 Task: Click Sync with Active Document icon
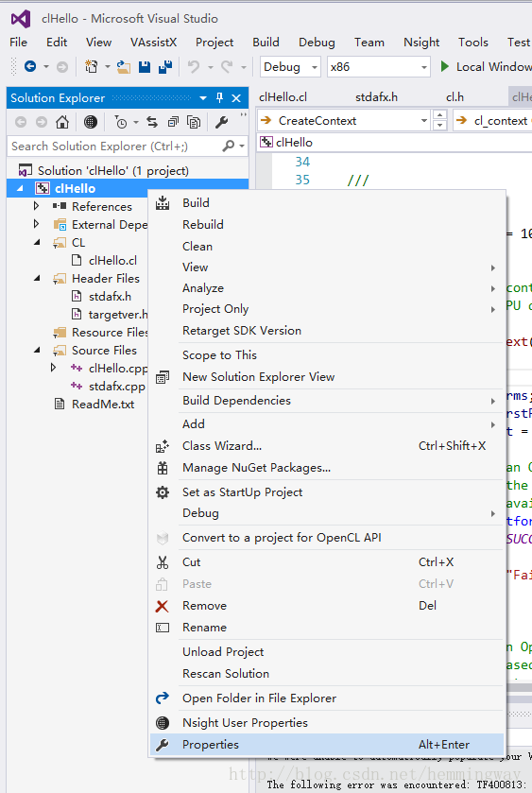pos(152,121)
